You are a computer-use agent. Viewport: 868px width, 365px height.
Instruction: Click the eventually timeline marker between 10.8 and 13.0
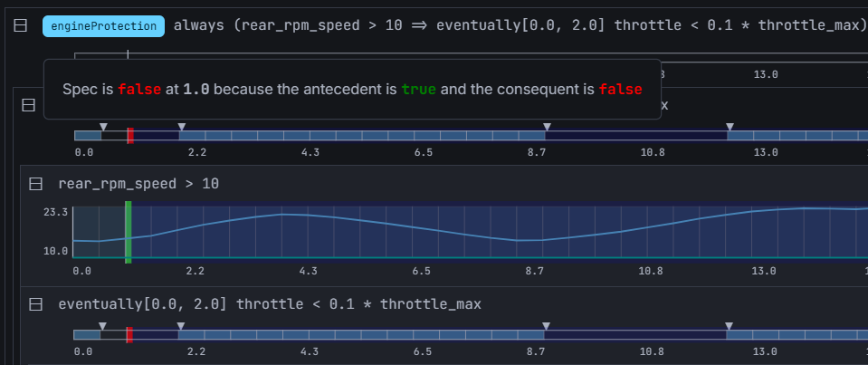click(x=728, y=326)
